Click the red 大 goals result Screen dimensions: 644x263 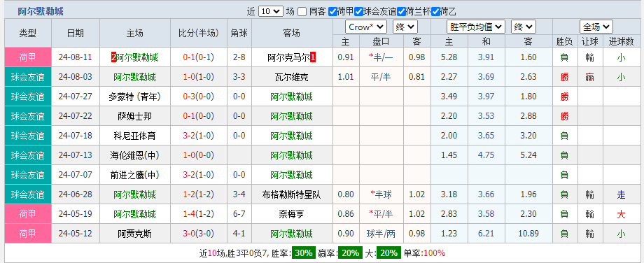pos(621,214)
